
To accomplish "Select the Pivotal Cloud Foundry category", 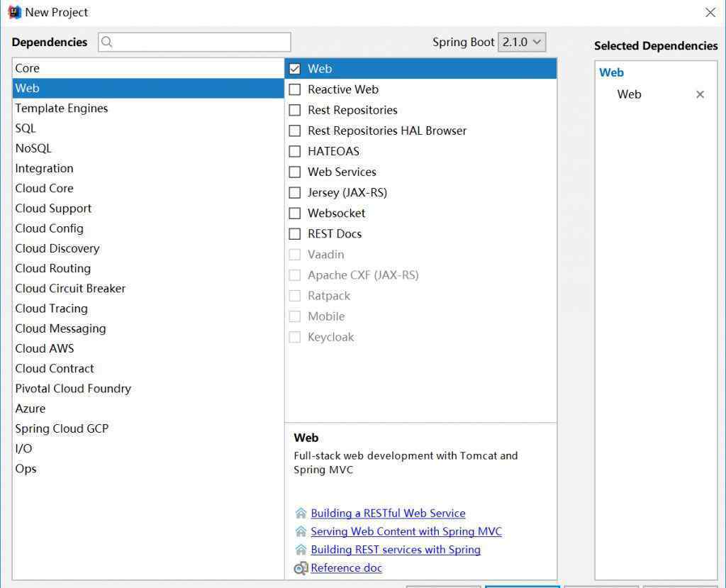I will pos(148,388).
